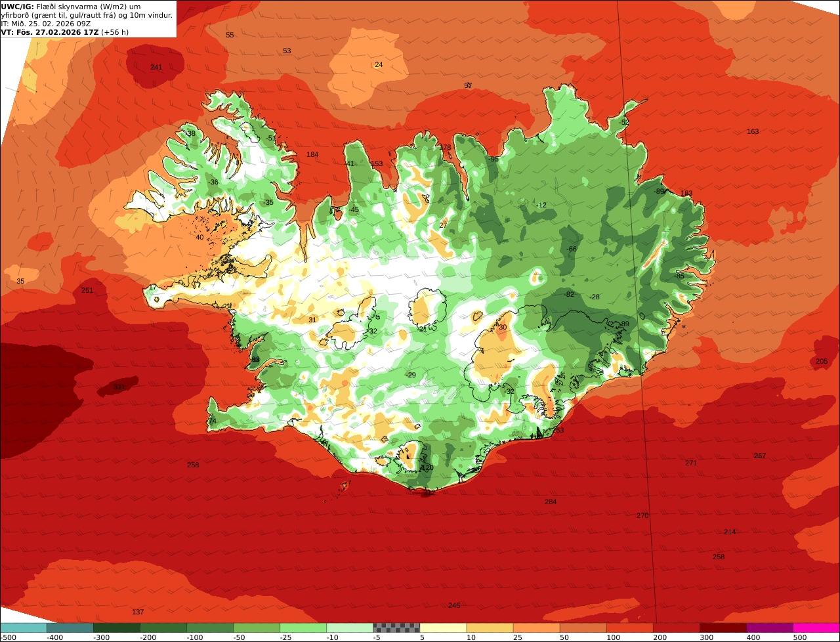Click the map value '267' in the southeast sea
840x642 pixels.
tap(760, 456)
